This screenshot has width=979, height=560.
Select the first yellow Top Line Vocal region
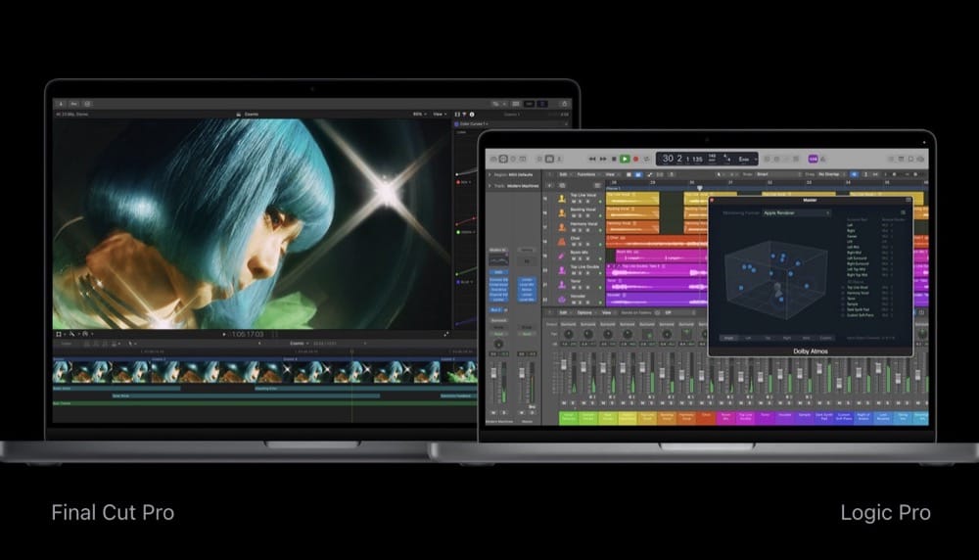(631, 199)
